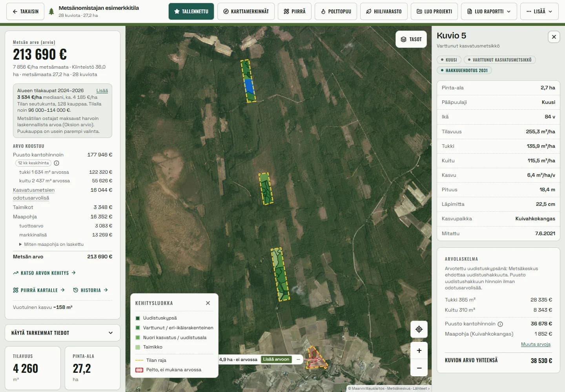565x392 pixels.
Task: Click the Piirrä kartalle link
Action: [x=39, y=290]
